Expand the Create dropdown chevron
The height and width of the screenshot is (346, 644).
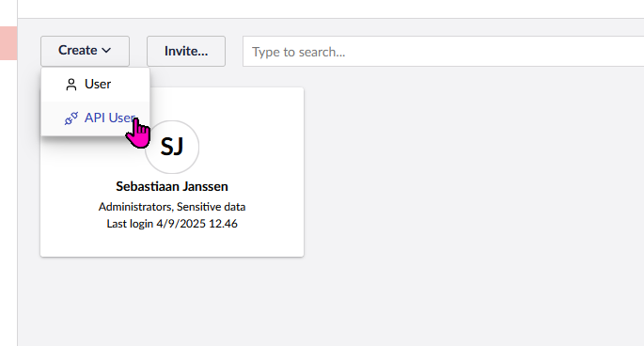pyautogui.click(x=106, y=51)
